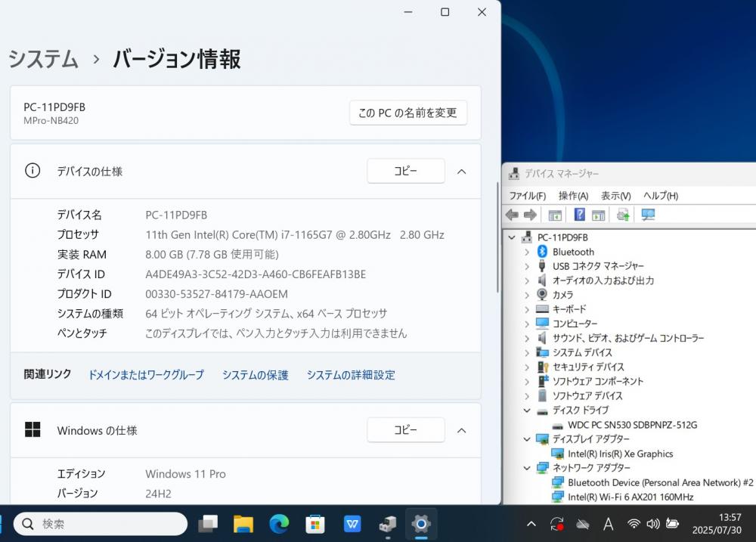Image resolution: width=756 pixels, height=542 pixels.
Task: Click the コンピューター category icon in the tree
Action: tap(542, 323)
